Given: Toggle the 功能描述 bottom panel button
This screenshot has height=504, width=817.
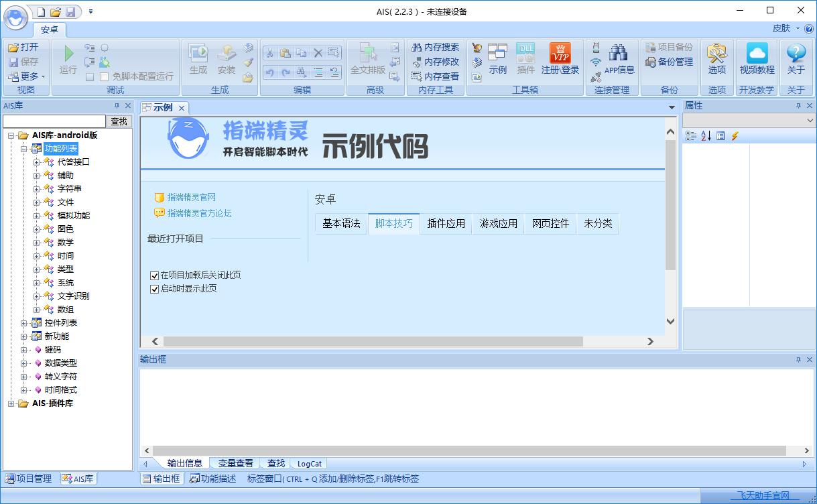Looking at the screenshot, I should tap(212, 479).
